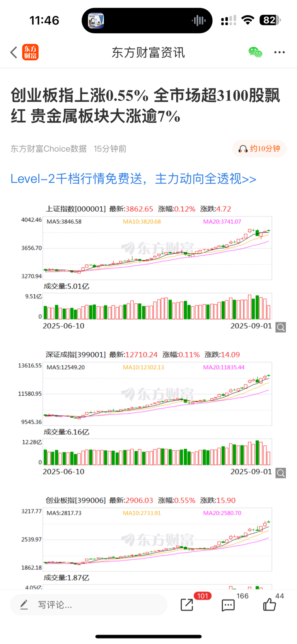Open the three-dot more options menu
297x644 pixels.
280,52
